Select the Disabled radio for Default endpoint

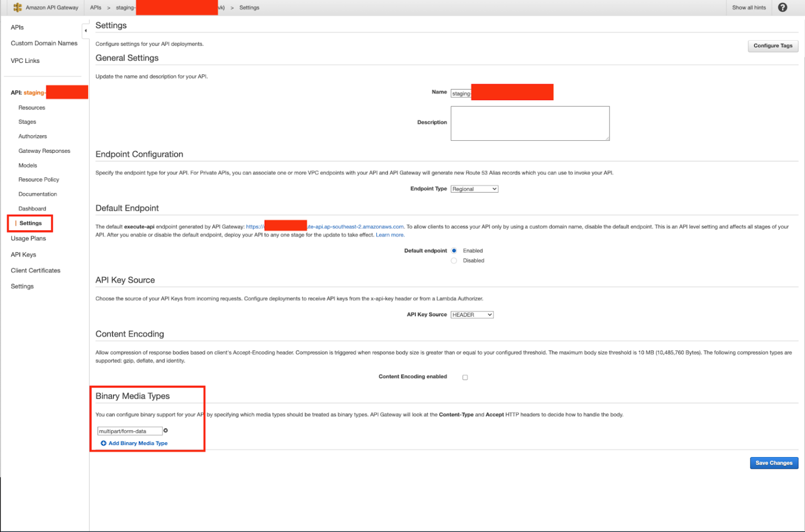(454, 260)
